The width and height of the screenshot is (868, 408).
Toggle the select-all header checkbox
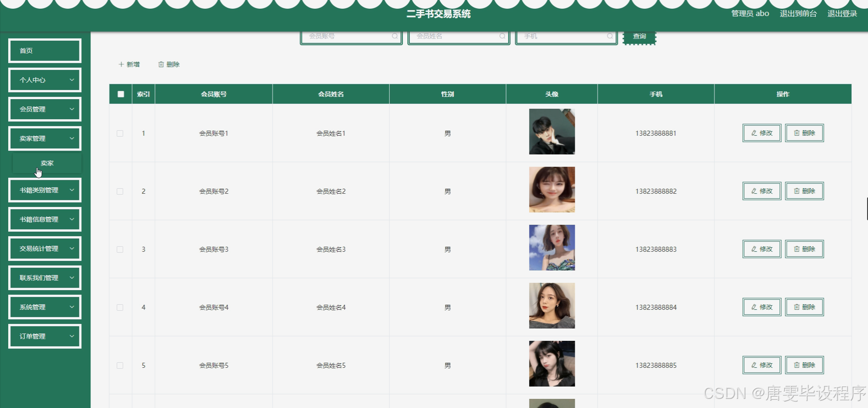pyautogui.click(x=121, y=94)
